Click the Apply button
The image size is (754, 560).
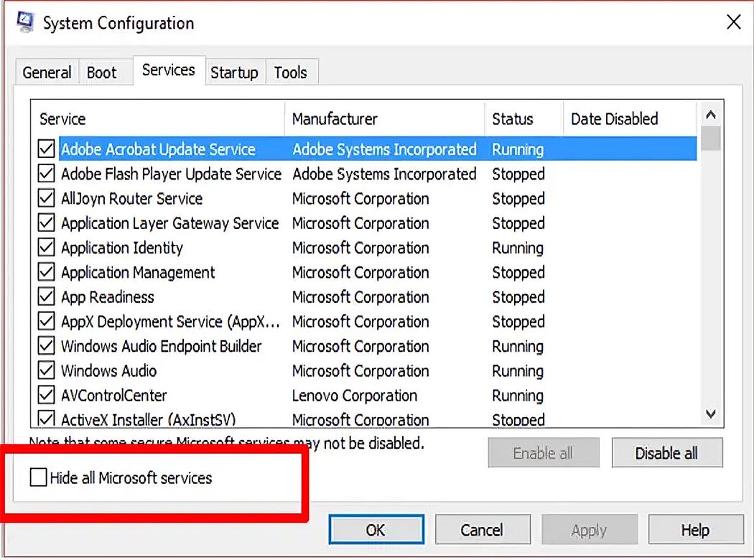point(589,530)
